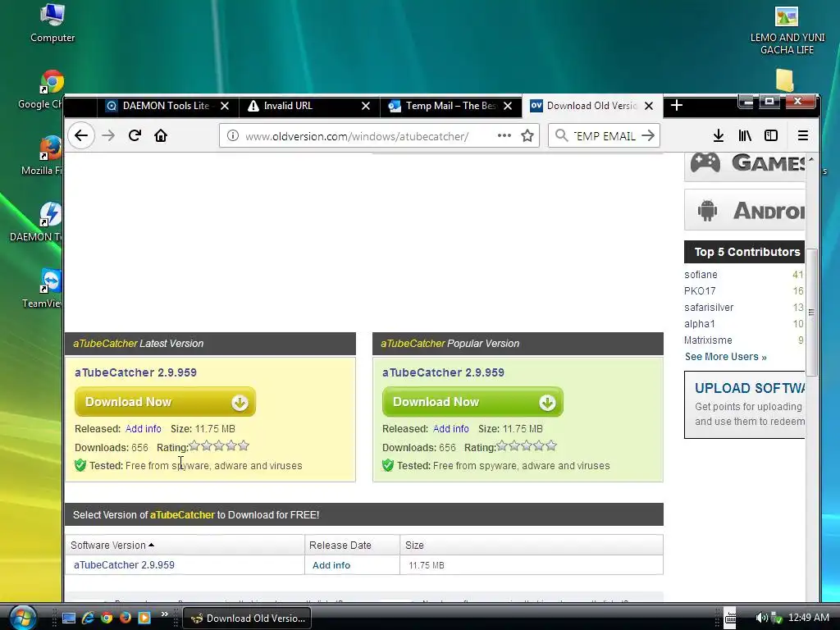
Task: Select the Download Old Version tab
Action: (x=591, y=106)
